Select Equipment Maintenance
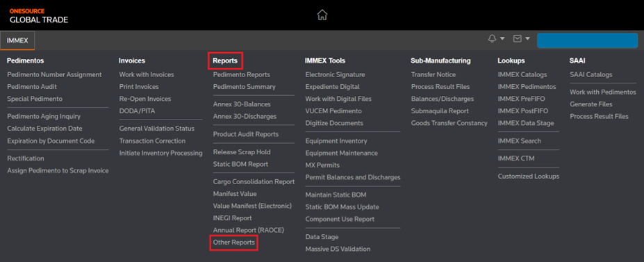The image size is (644, 262). [341, 153]
